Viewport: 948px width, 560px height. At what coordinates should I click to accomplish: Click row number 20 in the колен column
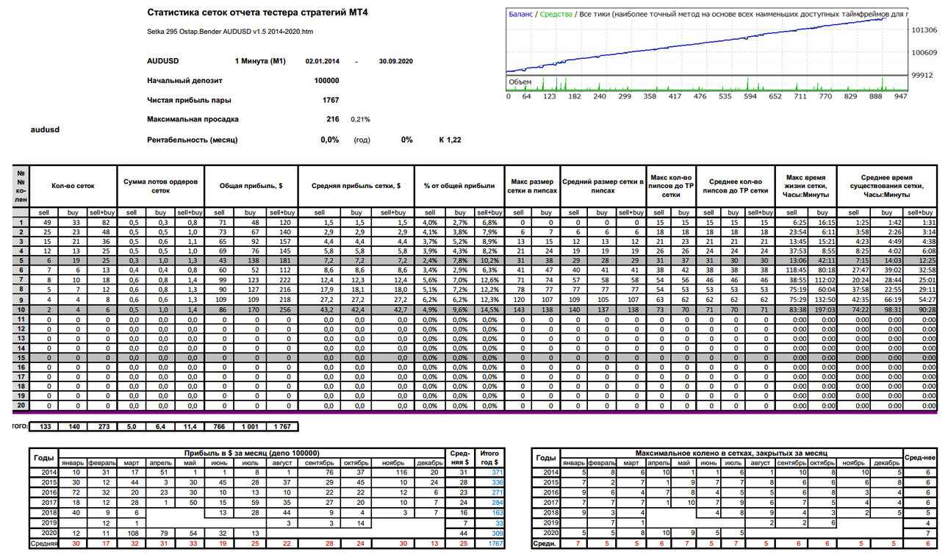coord(21,405)
